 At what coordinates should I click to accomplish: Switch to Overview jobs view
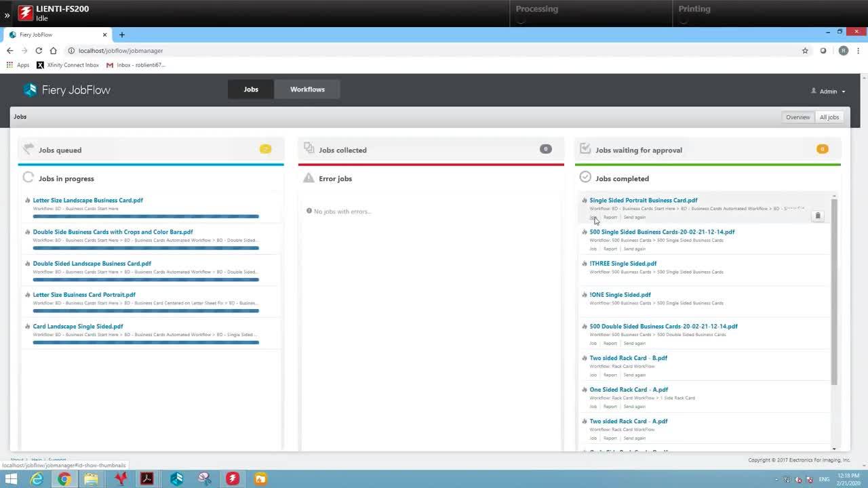(x=797, y=117)
